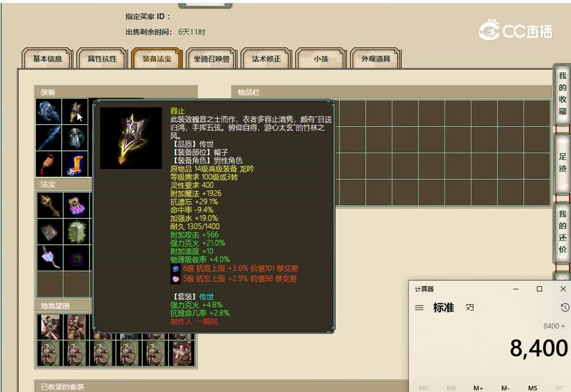Image resolution: width=571 pixels, height=392 pixels.
Task: Click Calculator MR memory recall button
Action: tap(451, 388)
